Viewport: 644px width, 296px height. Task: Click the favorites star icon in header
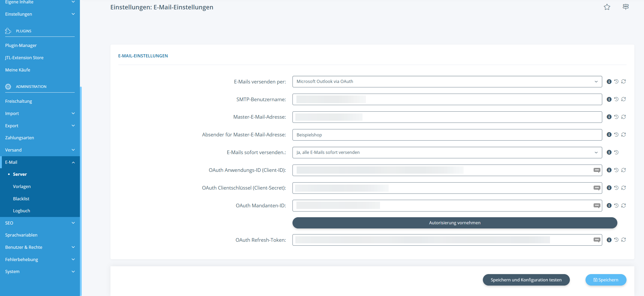point(607,7)
